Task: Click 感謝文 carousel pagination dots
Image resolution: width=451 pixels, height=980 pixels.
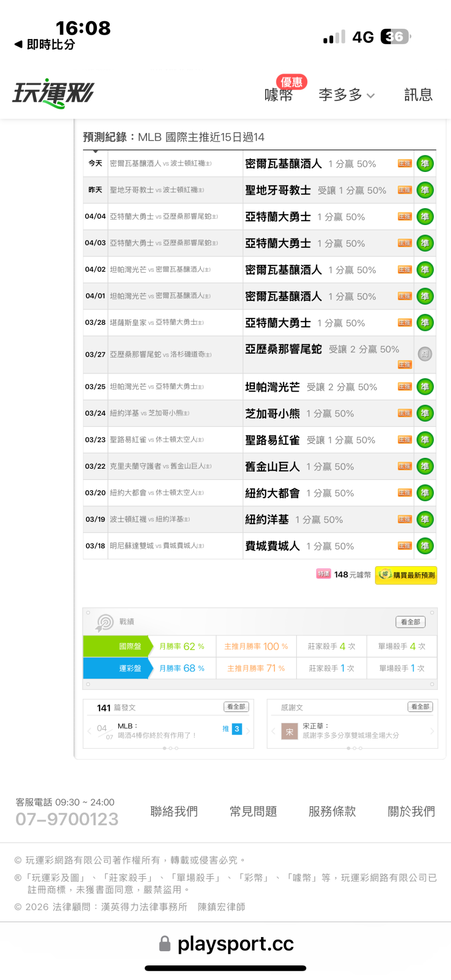Action: click(x=354, y=748)
